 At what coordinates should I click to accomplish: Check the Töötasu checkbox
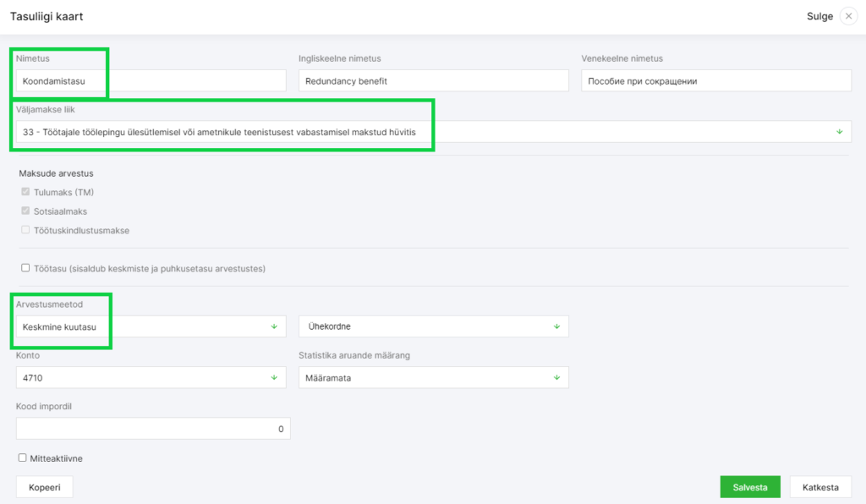tap(25, 268)
